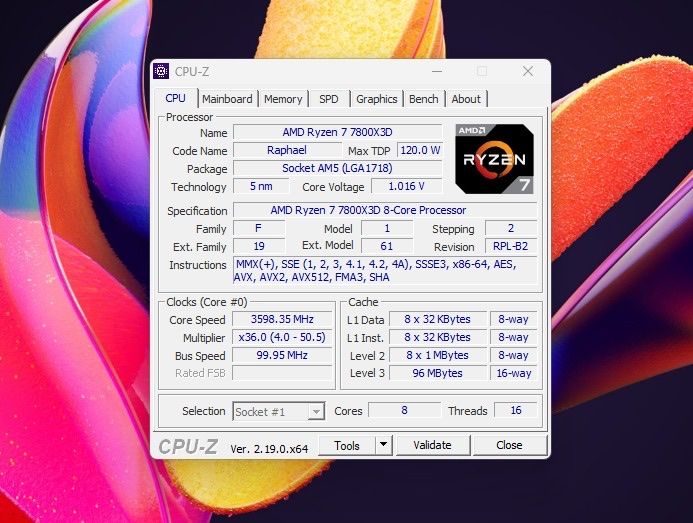Click the Core Voltage value 1.016 V

(407, 186)
